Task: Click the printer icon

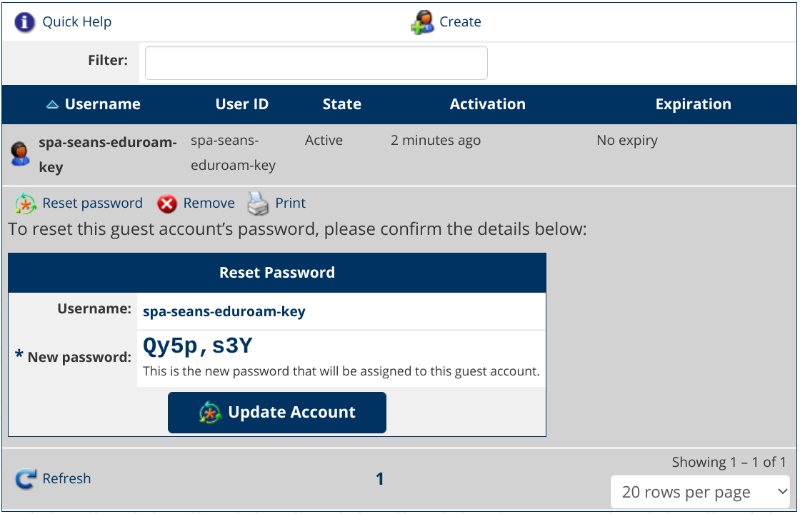Action: (x=258, y=203)
